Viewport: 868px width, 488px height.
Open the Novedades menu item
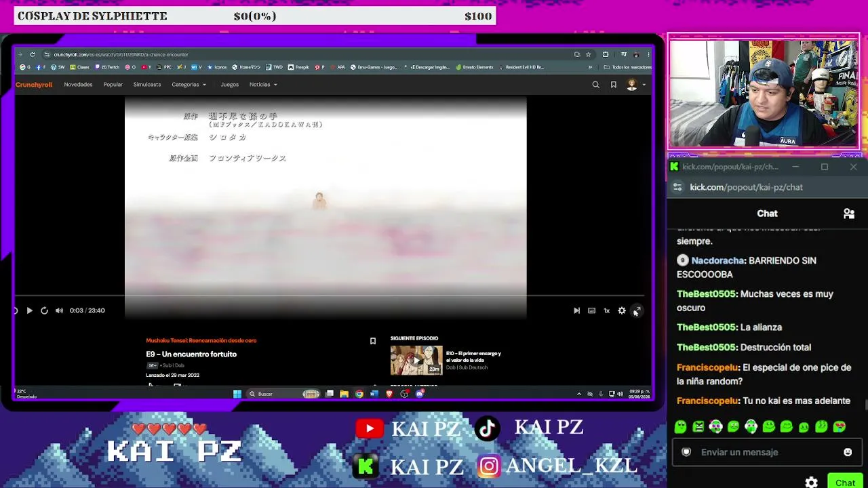[x=78, y=85]
